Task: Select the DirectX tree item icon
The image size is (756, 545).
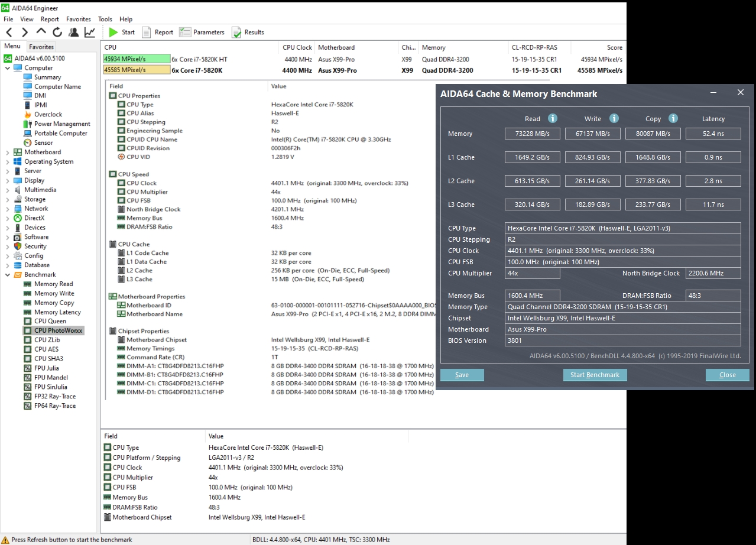Action: [x=18, y=218]
